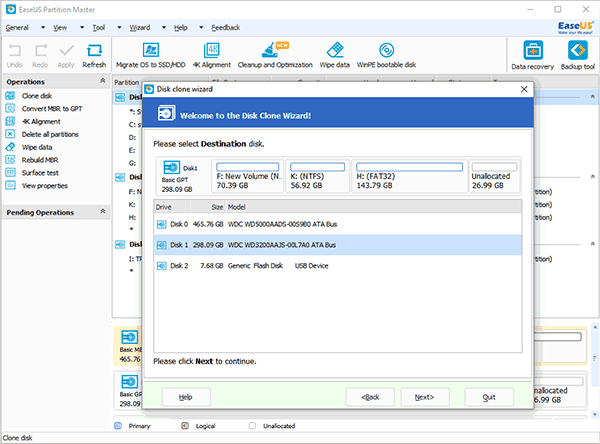This screenshot has height=444, width=600.
Task: Click the Disk1 Basic GPT disk icon in wizard
Action: (x=172, y=167)
